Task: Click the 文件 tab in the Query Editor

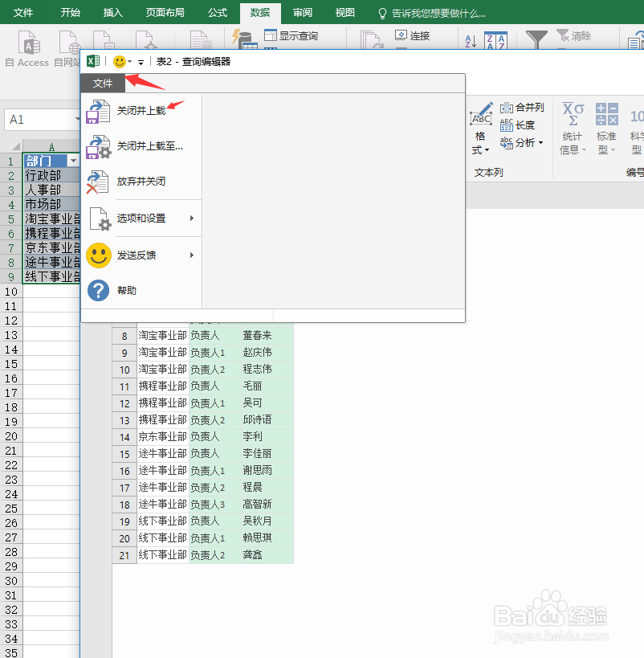Action: click(103, 84)
